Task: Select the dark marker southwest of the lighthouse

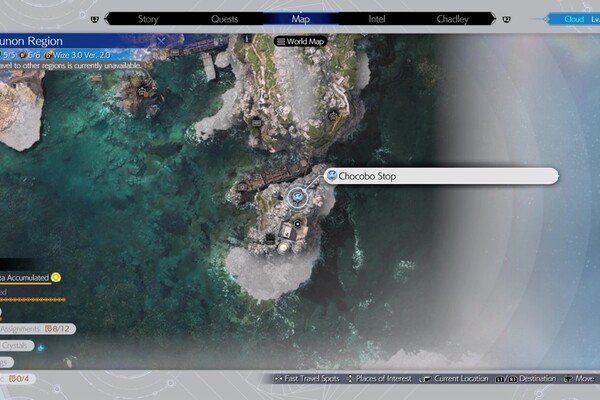Action: pos(270,239)
